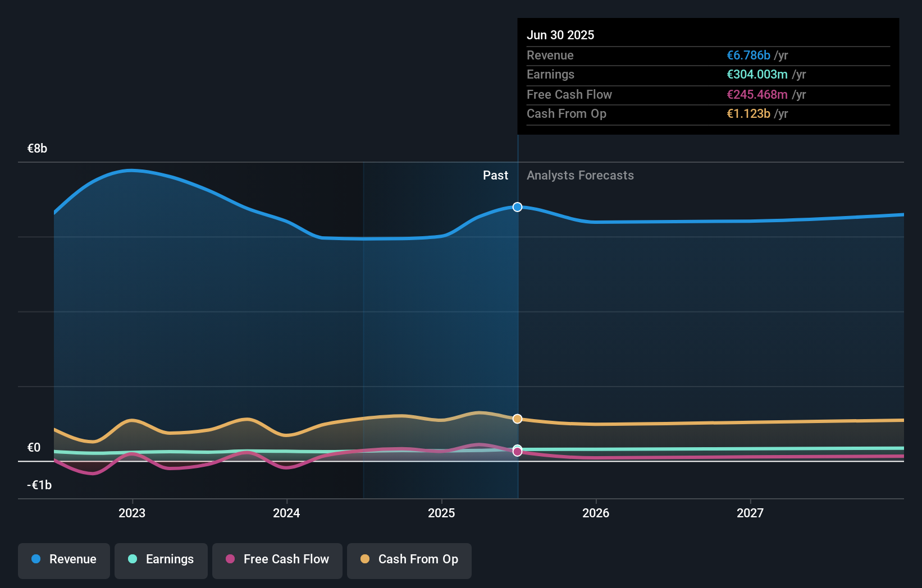Click the yellow Cash From Op legend dot
The image size is (922, 588).
pyautogui.click(x=366, y=559)
